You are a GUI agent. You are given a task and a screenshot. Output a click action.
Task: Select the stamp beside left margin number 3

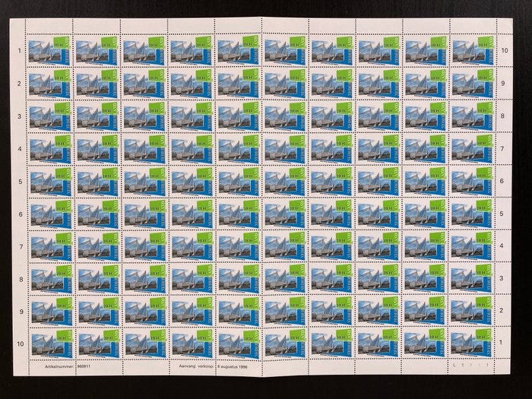pos(50,116)
